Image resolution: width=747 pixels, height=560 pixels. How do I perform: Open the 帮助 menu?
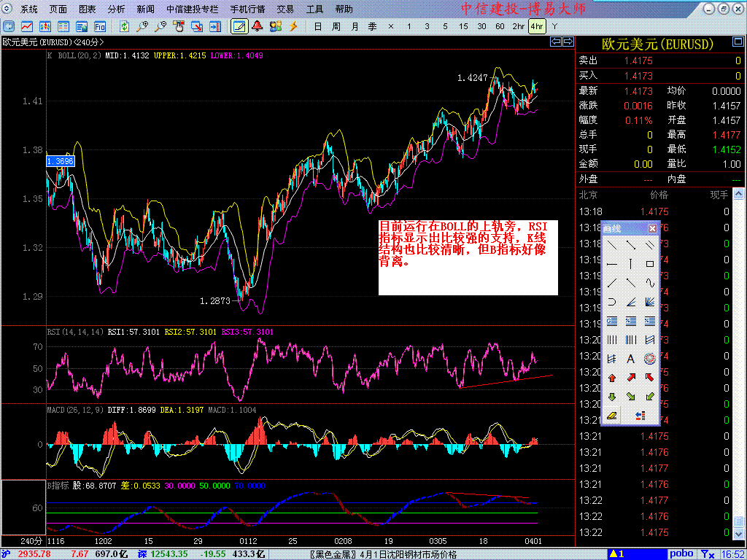[344, 9]
